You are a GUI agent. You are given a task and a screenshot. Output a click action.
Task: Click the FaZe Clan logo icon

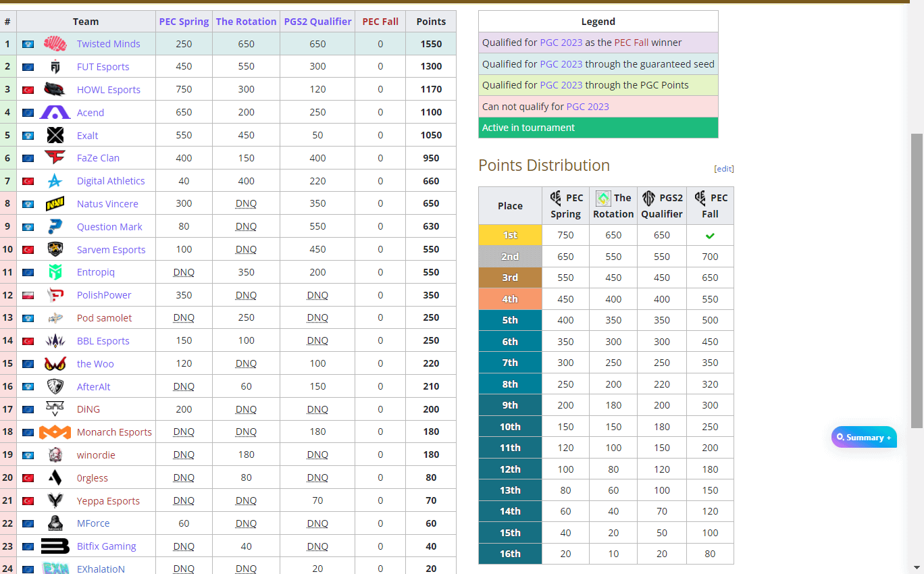click(55, 158)
